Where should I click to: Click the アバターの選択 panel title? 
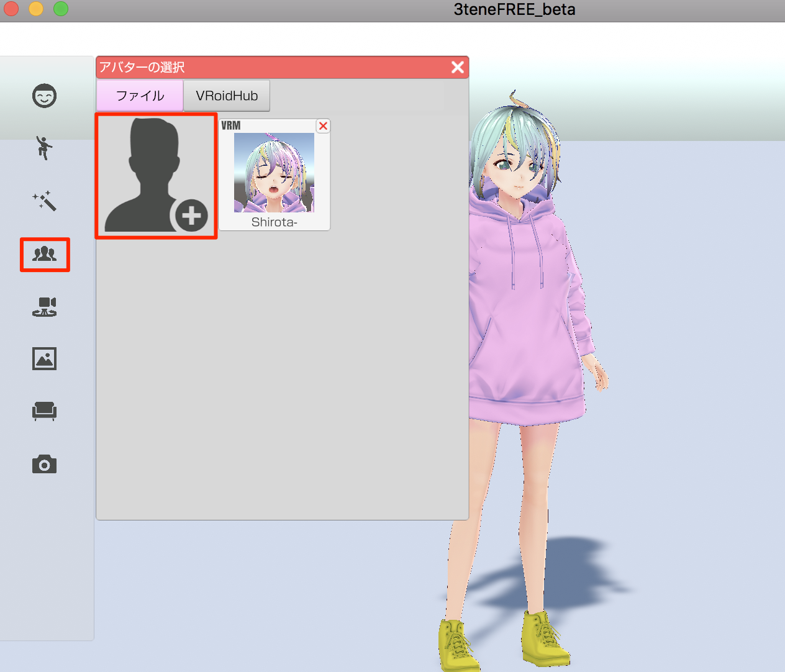tap(142, 67)
